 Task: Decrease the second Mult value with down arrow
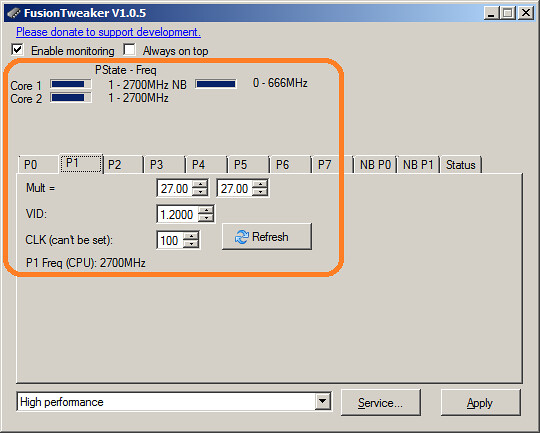click(x=260, y=192)
